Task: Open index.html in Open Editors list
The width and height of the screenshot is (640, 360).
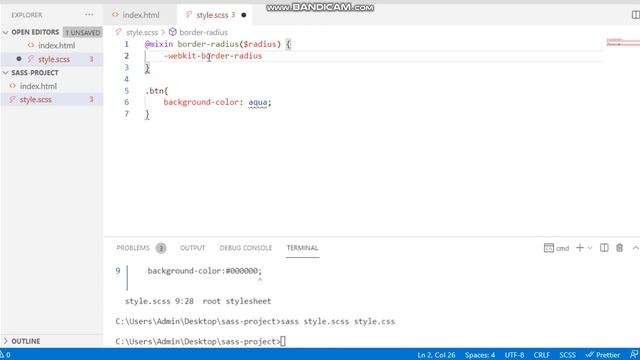Action: (x=56, y=45)
